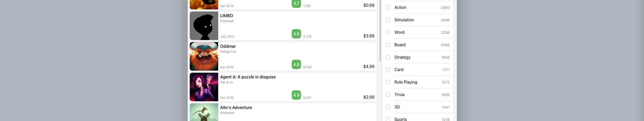644x121 pixels.
Task: Check the Action genre checkbox
Action: [388, 7]
